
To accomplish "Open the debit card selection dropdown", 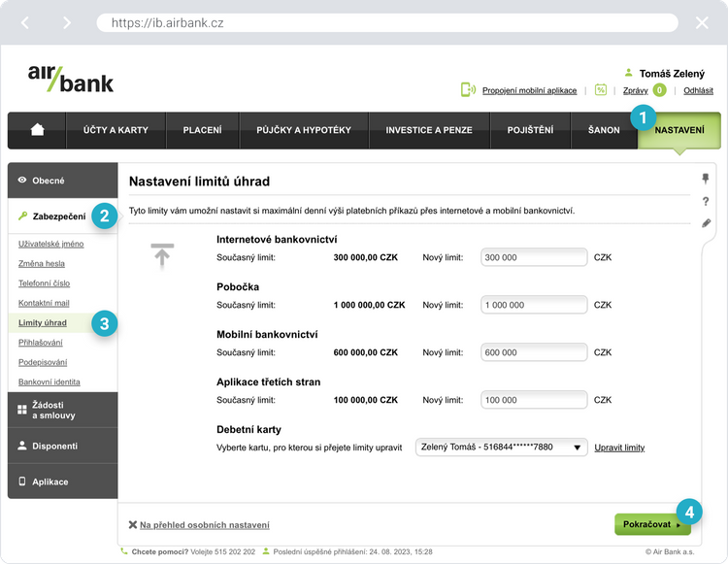I will [502, 448].
